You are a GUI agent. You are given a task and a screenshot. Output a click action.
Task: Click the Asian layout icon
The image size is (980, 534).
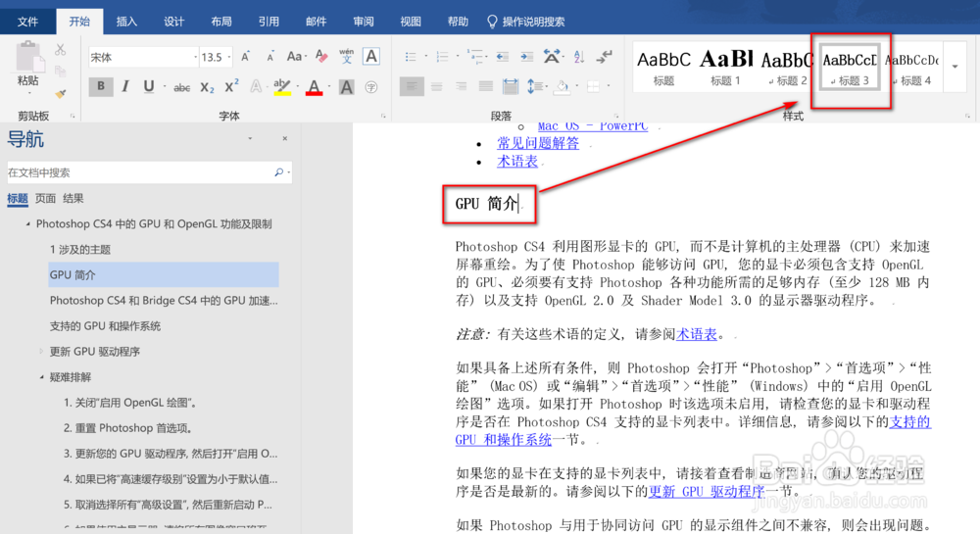[x=551, y=57]
